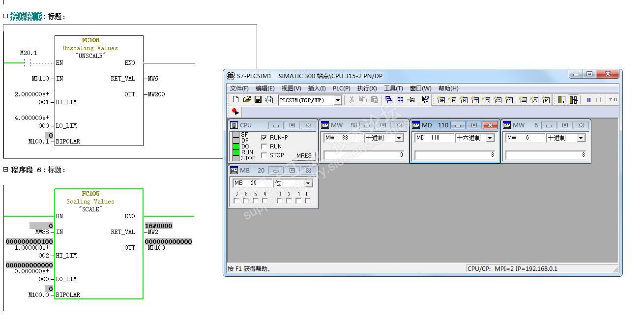Click the Copy icon in PLCSIM toolbar
Screen dimensions: 644x322
[x=363, y=100]
